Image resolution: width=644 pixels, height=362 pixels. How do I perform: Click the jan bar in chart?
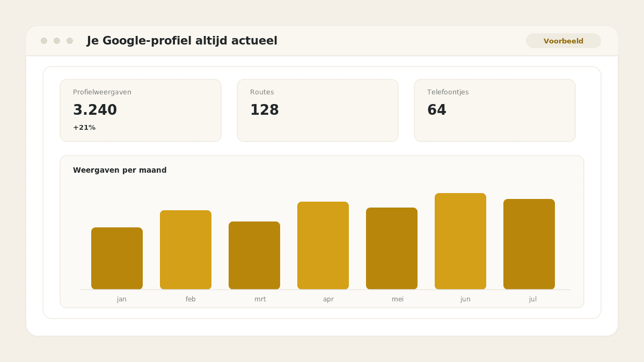click(117, 258)
